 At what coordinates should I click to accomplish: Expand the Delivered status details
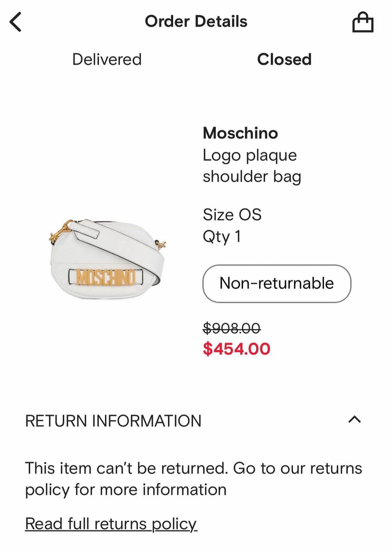107,60
